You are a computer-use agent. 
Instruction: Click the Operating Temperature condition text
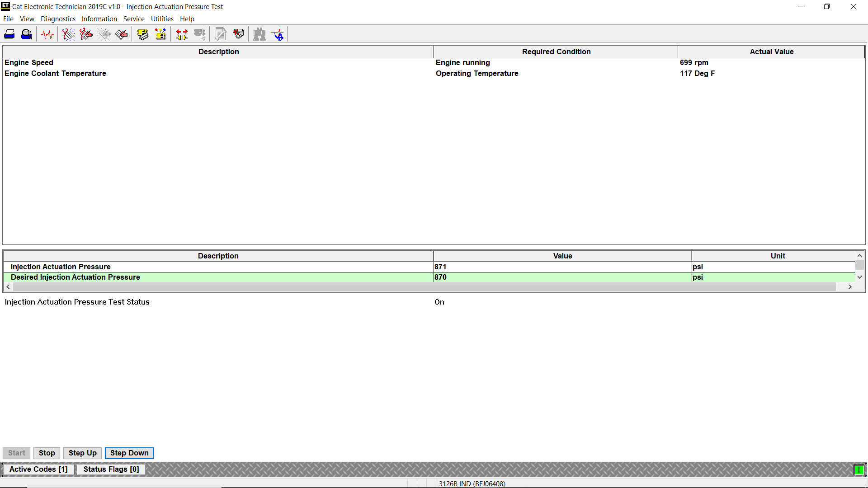coord(477,74)
